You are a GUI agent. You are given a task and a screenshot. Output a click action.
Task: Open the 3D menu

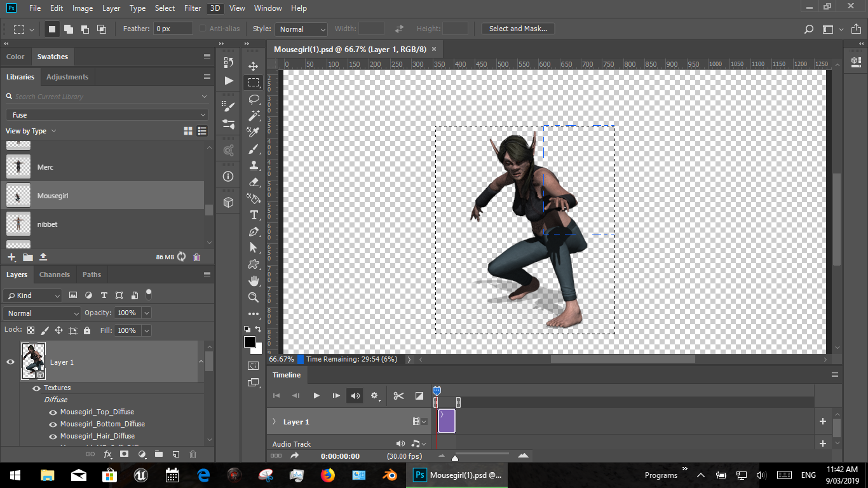tap(215, 8)
